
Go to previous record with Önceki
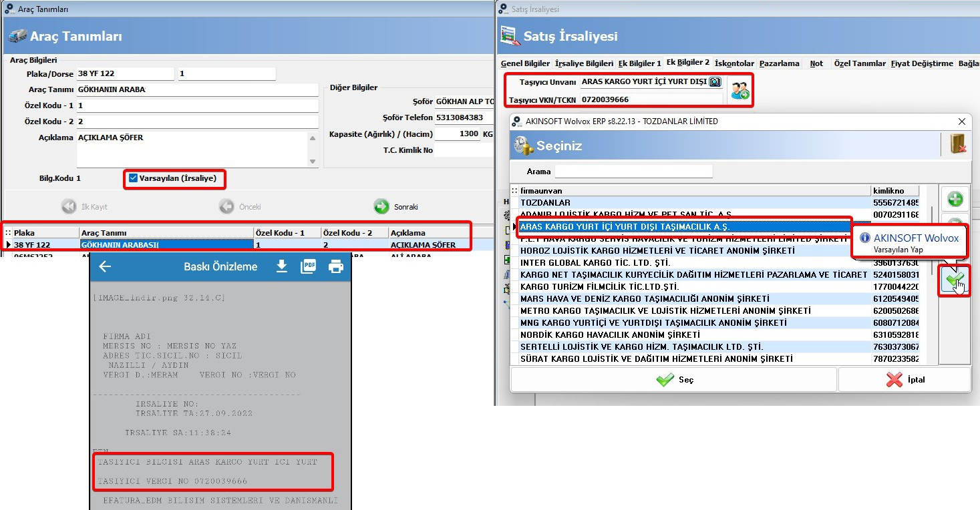[x=240, y=207]
